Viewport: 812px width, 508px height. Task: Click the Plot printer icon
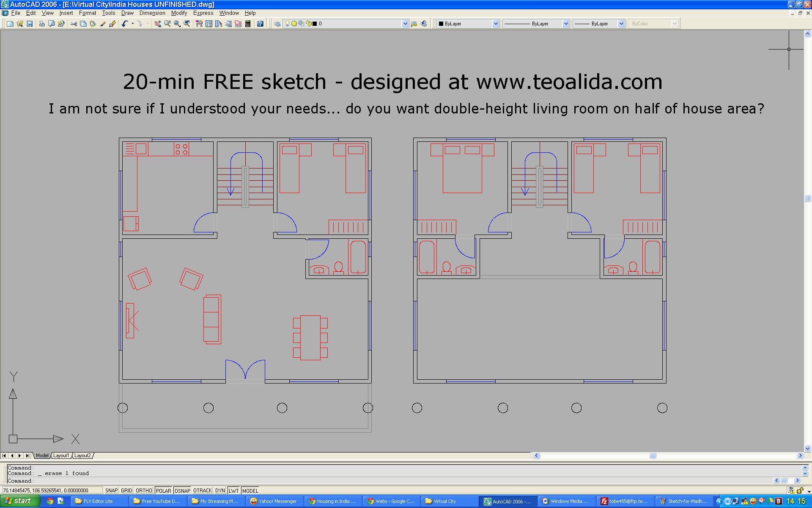point(42,24)
